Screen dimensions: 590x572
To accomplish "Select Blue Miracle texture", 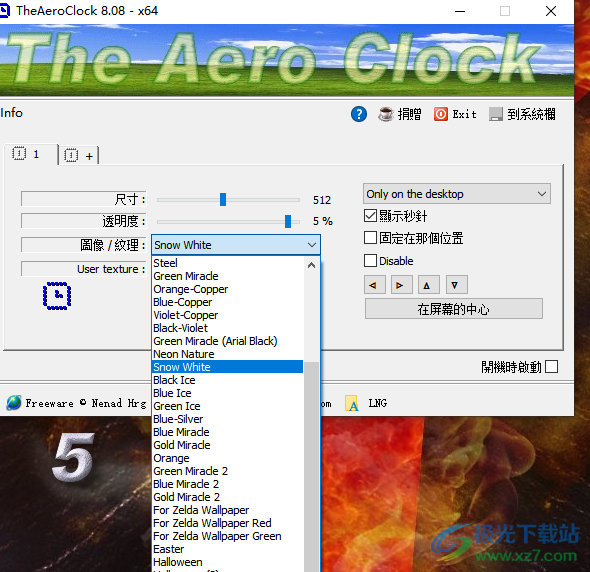I will [228, 432].
